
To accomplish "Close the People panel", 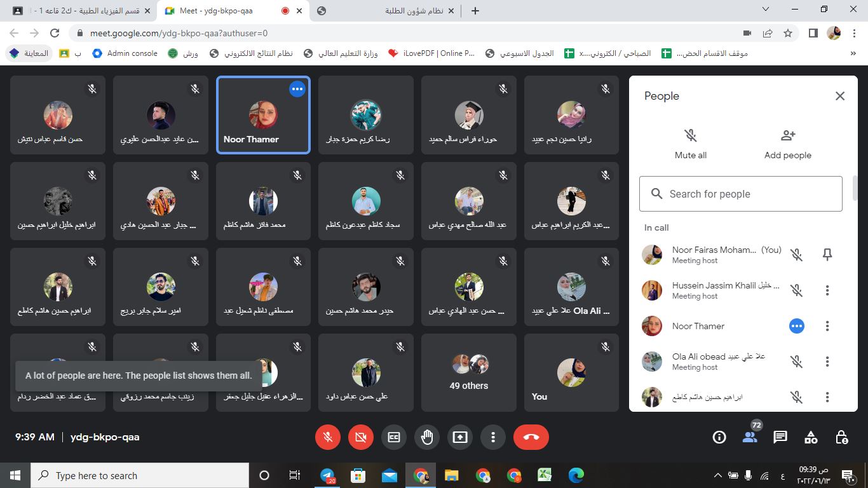I will (x=839, y=96).
